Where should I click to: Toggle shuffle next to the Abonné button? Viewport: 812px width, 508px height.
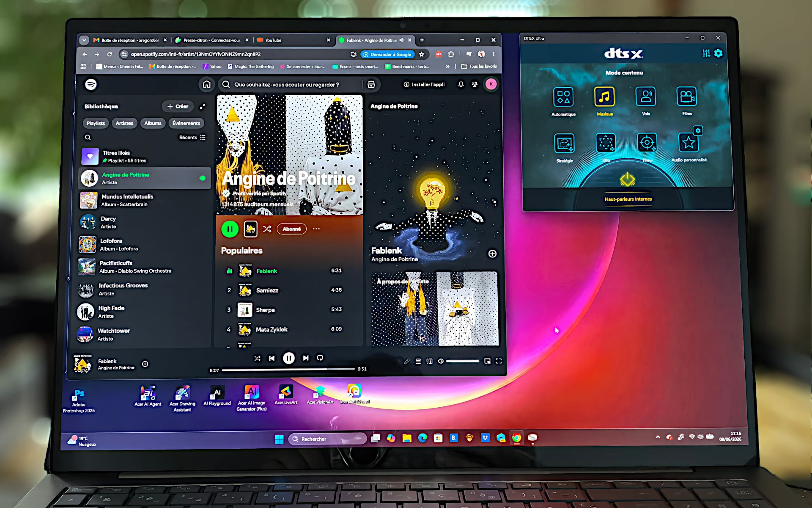click(267, 229)
